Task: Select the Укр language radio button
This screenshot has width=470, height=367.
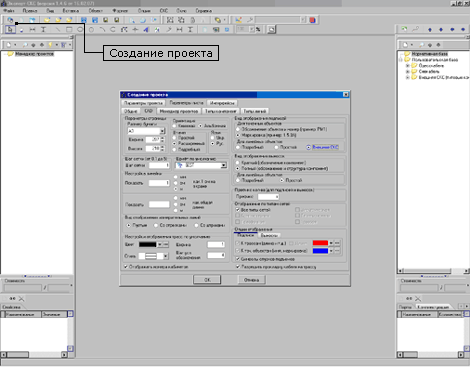Action: [213, 137]
